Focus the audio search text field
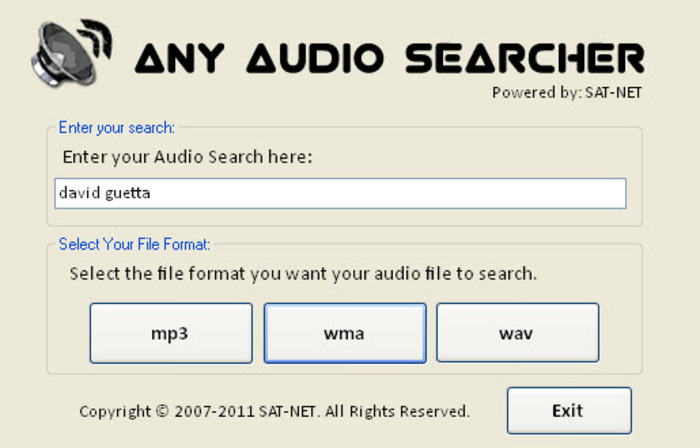 (x=340, y=193)
